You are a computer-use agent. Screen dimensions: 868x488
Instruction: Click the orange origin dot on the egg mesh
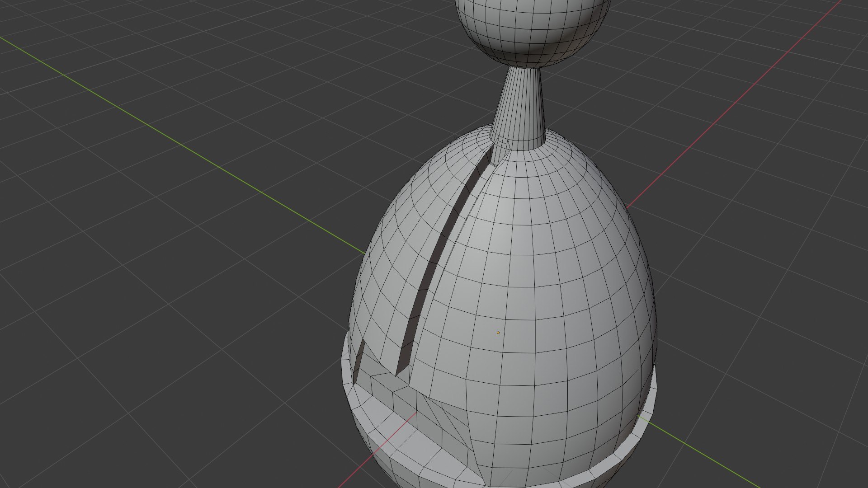point(498,333)
